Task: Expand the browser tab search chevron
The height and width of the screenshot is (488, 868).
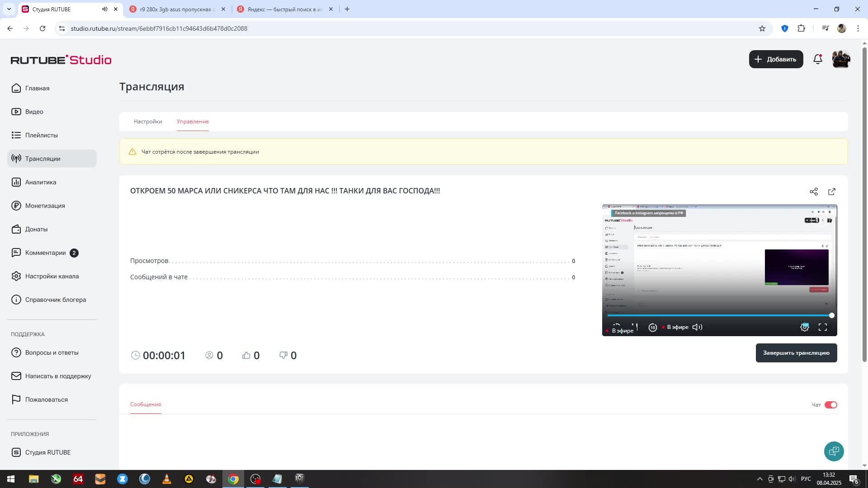Action: pyautogui.click(x=9, y=9)
